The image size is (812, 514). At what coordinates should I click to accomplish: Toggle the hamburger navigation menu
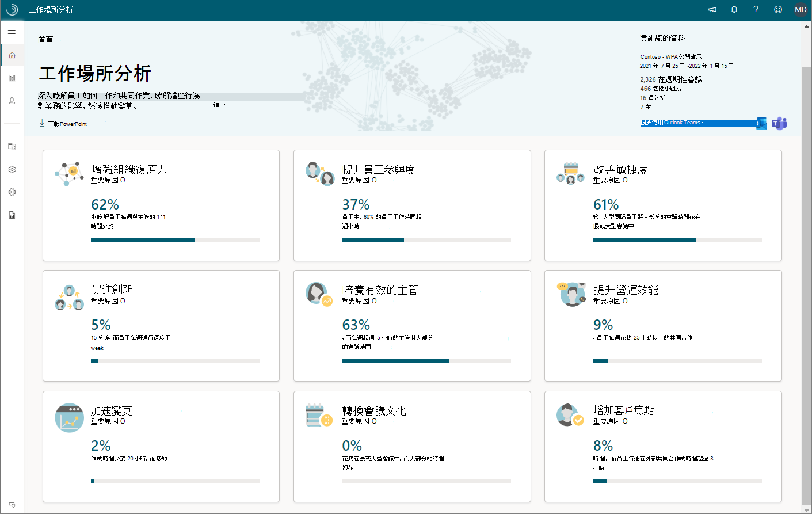12,32
